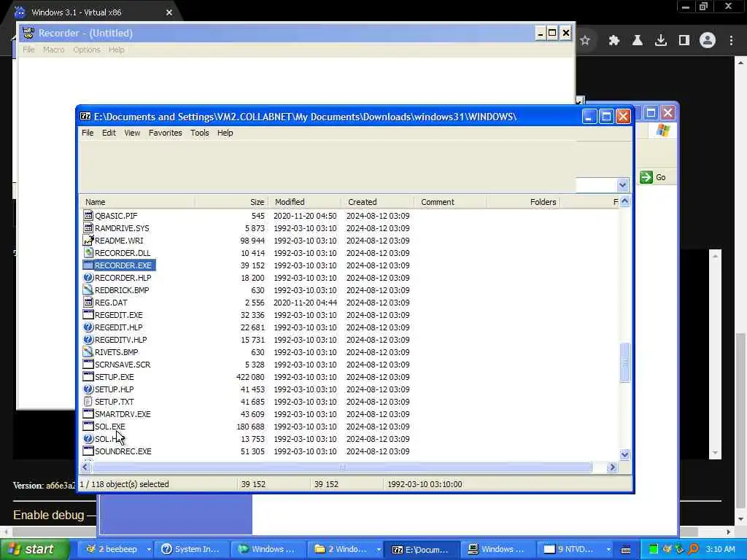Viewport: 747px width, 560px height.
Task: Click the README.WRI file icon
Action: coord(88,241)
